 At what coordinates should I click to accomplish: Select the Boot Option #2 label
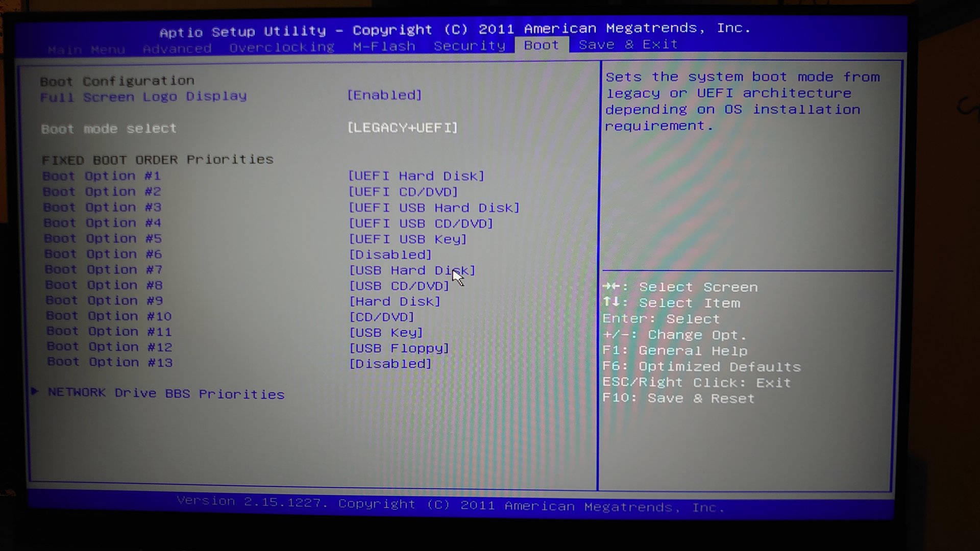[x=102, y=192]
